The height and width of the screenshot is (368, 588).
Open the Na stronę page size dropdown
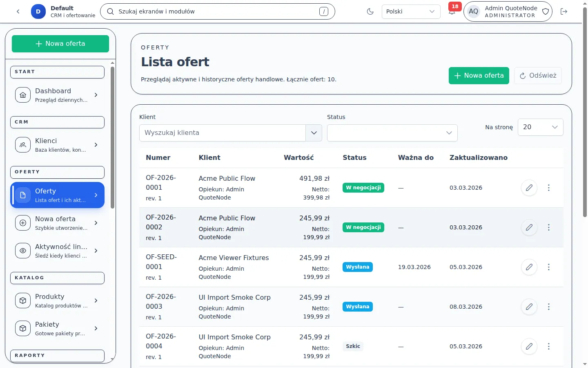[540, 127]
